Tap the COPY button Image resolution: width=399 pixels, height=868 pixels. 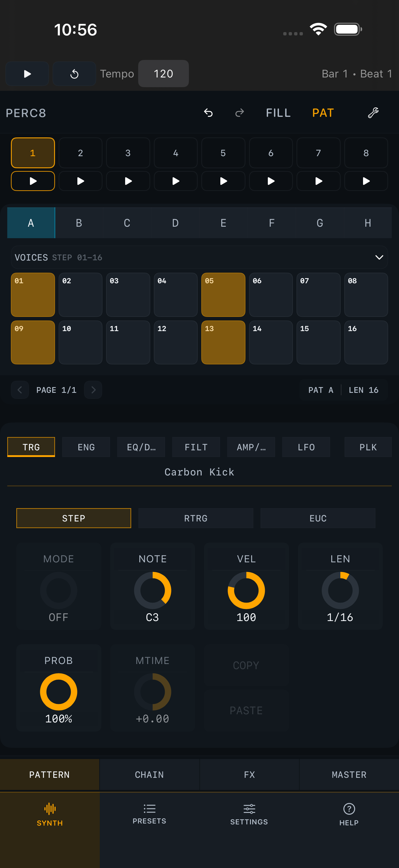[246, 666]
